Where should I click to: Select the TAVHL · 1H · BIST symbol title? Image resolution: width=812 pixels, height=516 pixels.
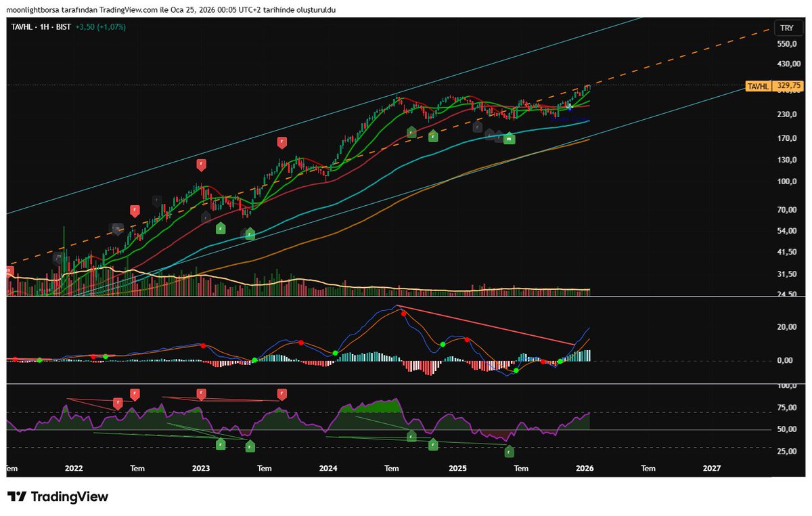[41, 27]
